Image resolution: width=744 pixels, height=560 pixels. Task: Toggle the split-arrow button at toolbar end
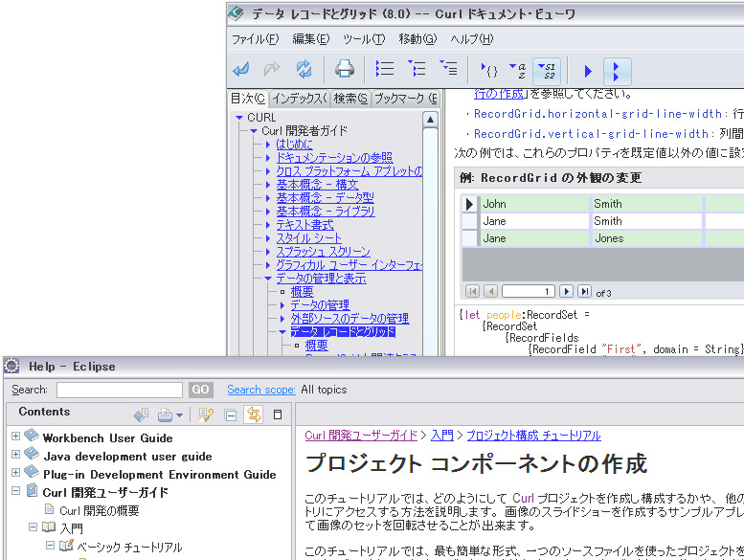617,70
